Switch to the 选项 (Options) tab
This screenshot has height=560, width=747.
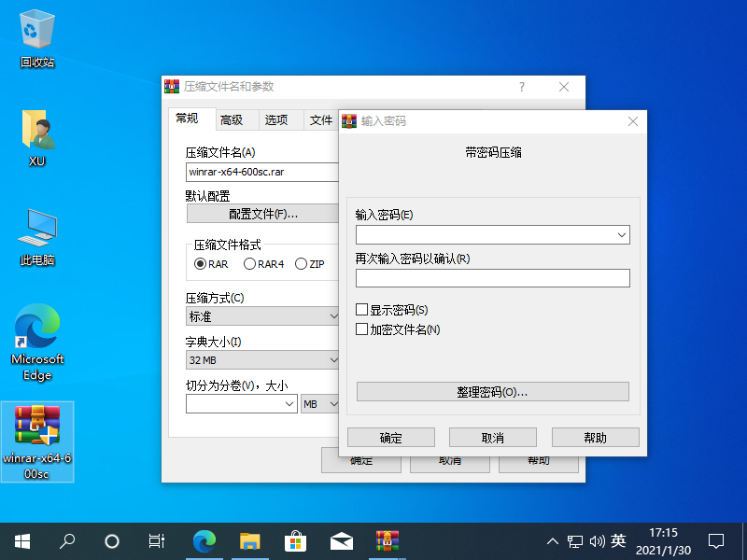point(276,120)
